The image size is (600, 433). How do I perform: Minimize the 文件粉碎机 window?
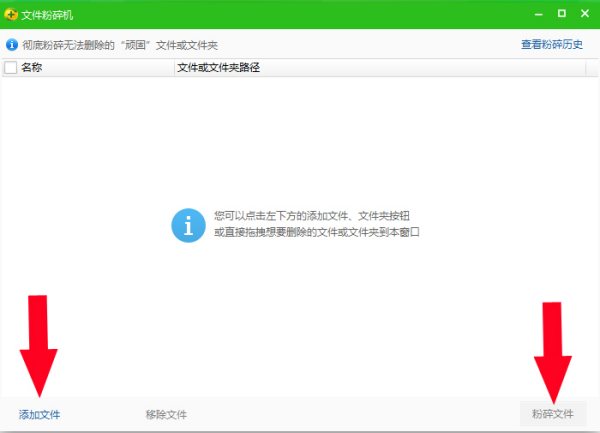[x=539, y=14]
